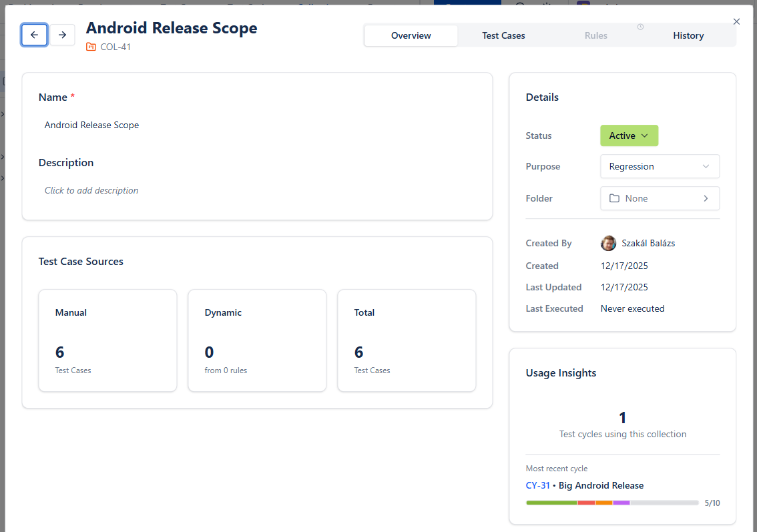
Task: Expand the Purpose Regression dropdown
Action: click(x=660, y=166)
